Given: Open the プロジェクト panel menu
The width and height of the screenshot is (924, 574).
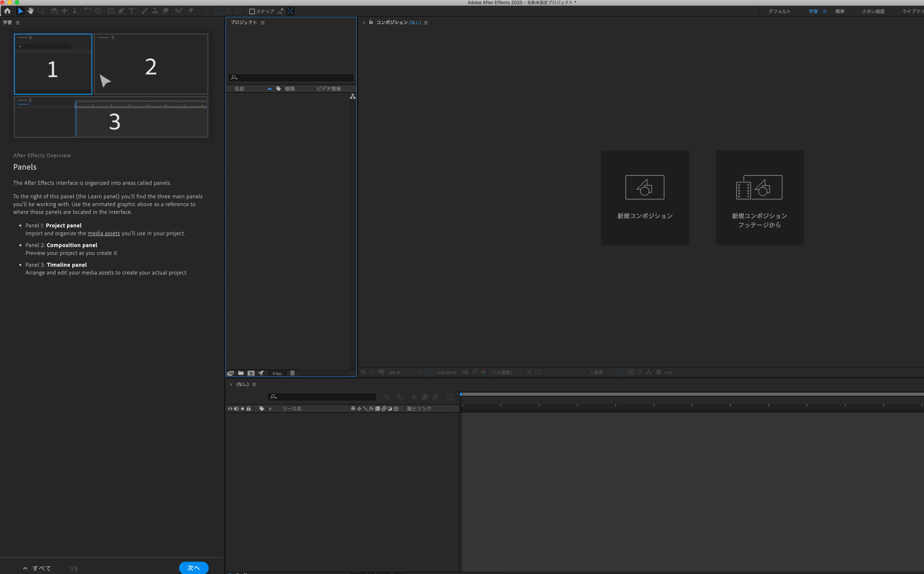Looking at the screenshot, I should [x=262, y=22].
